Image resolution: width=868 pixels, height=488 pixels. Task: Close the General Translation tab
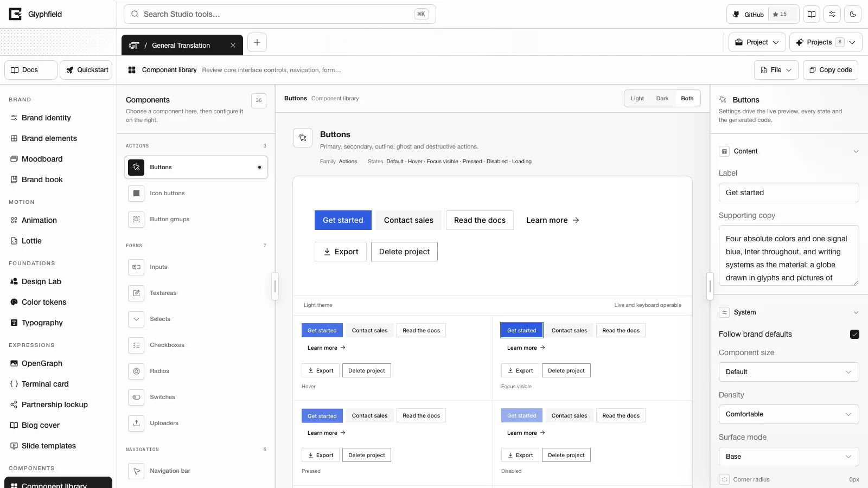[x=233, y=46]
